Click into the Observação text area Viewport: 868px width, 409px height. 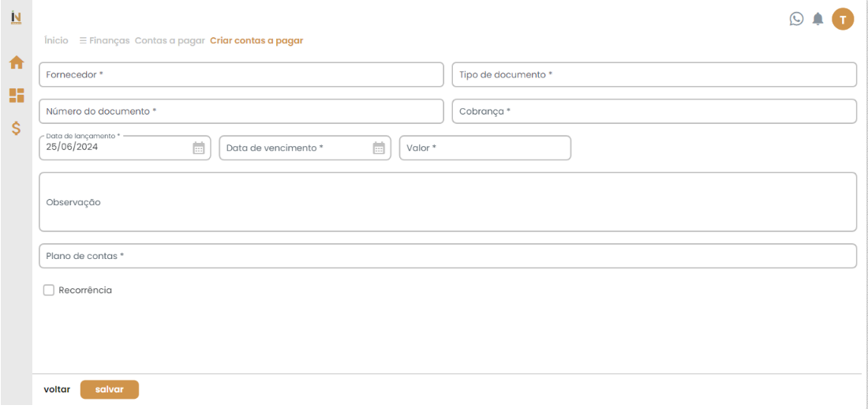(x=447, y=202)
